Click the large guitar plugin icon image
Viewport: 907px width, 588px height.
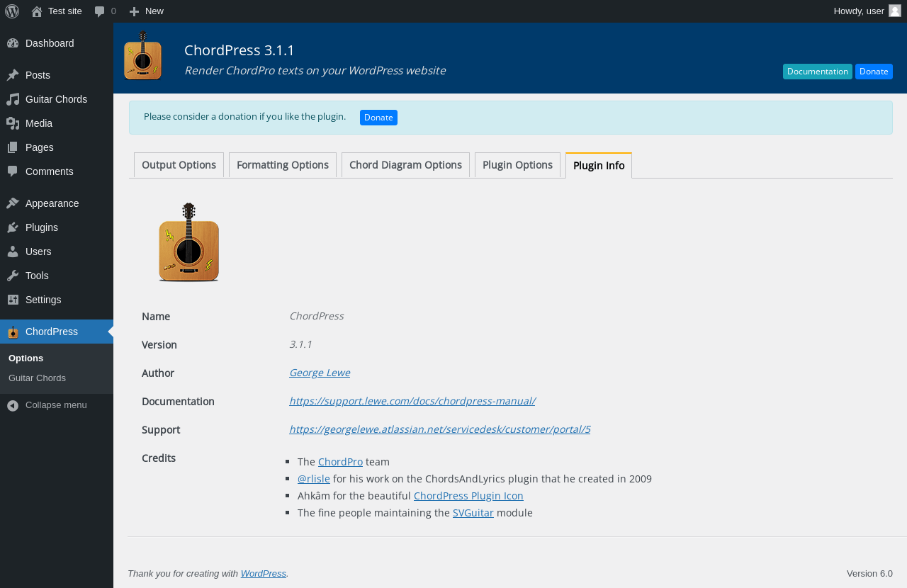pos(188,242)
